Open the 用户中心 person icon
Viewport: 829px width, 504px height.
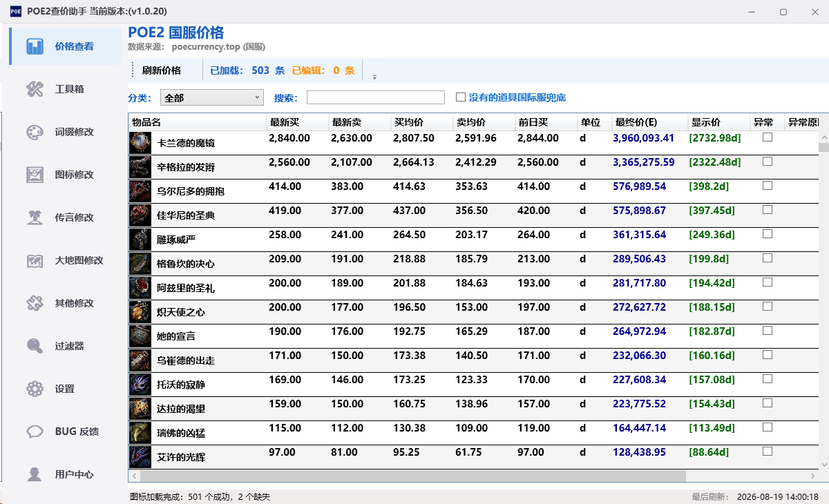tap(35, 474)
